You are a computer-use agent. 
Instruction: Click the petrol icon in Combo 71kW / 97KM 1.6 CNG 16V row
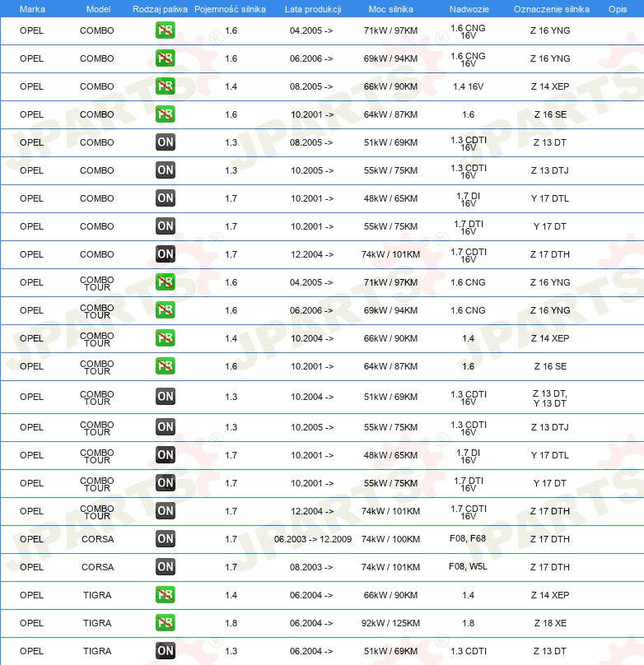pos(165,30)
